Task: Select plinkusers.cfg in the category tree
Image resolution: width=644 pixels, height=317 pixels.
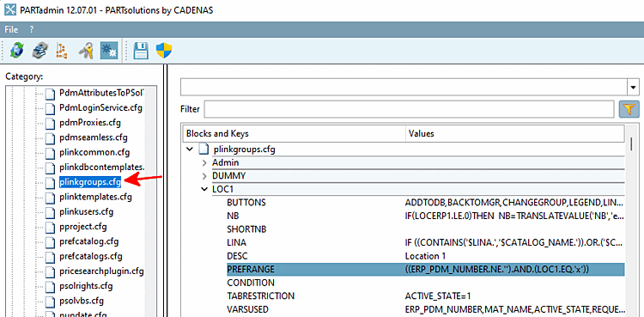Action: (x=86, y=211)
